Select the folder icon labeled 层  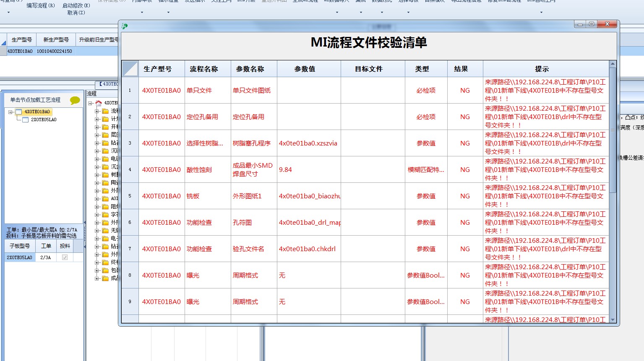pos(105,135)
